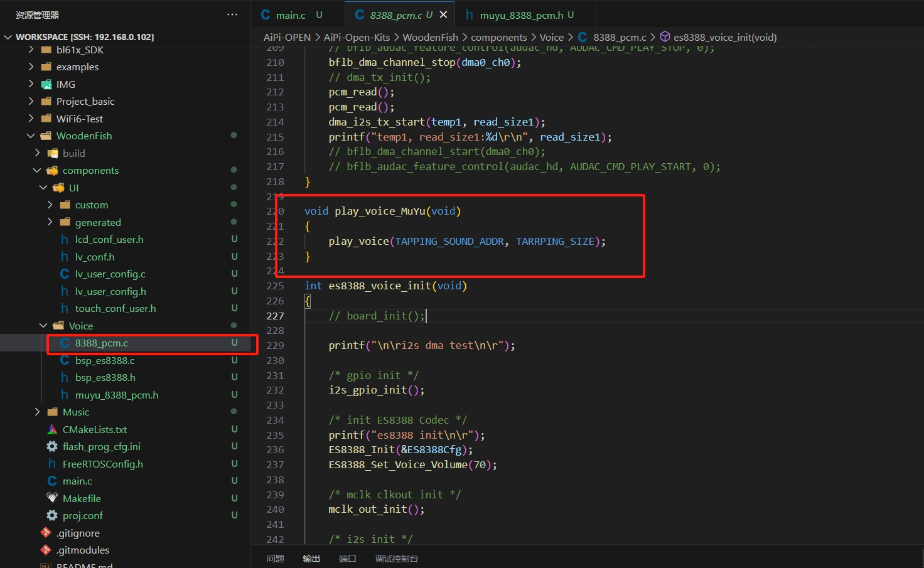Click the header icon on muyu_8388_pcm.h tab
Image resolution: width=924 pixels, height=568 pixels.
[470, 14]
